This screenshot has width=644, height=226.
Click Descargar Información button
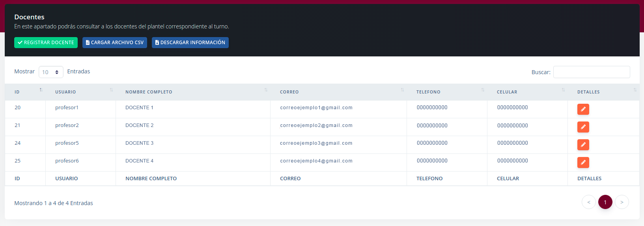(190, 43)
